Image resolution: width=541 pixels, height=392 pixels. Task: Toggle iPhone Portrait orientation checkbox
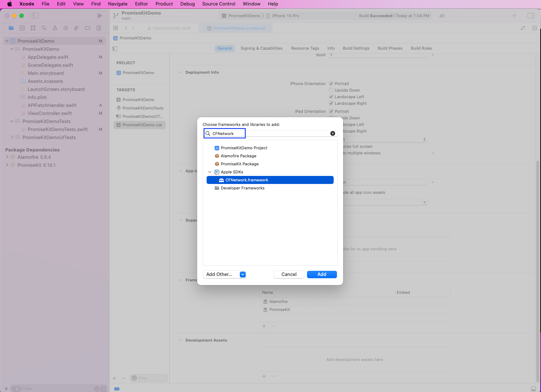click(331, 84)
